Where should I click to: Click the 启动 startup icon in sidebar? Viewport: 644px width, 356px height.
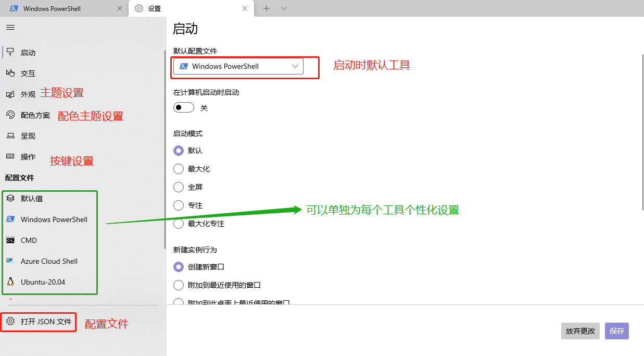[10, 53]
